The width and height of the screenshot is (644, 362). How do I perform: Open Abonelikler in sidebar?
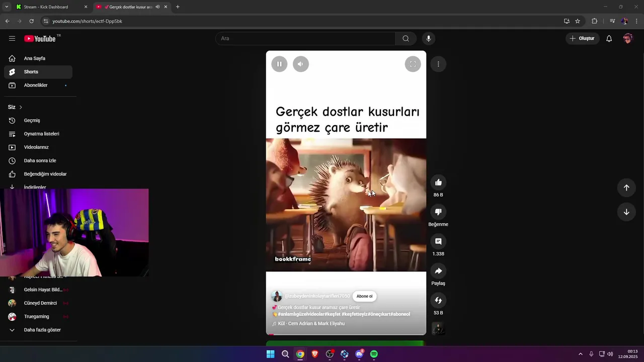[38, 85]
